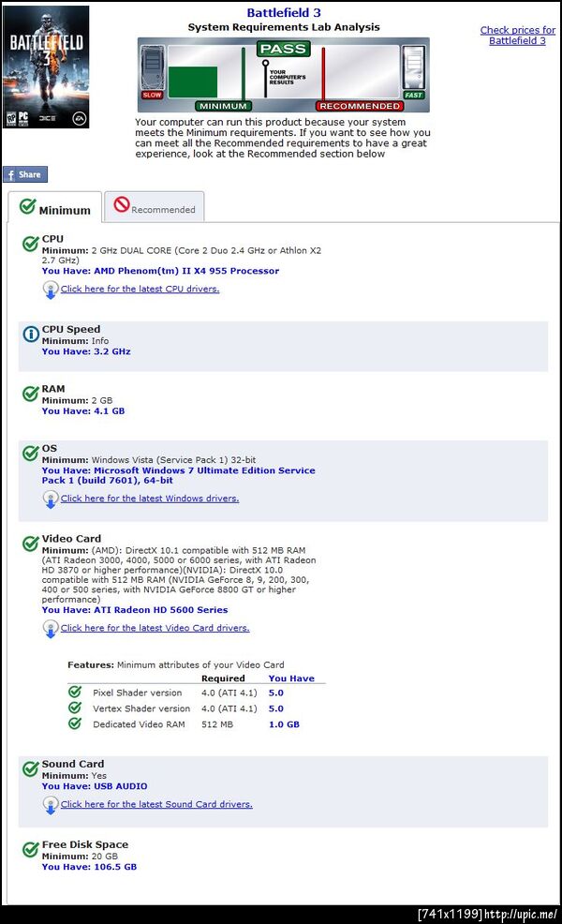Click the green checkmark next to Video Card
Image resolution: width=562 pixels, height=924 pixels.
point(31,543)
